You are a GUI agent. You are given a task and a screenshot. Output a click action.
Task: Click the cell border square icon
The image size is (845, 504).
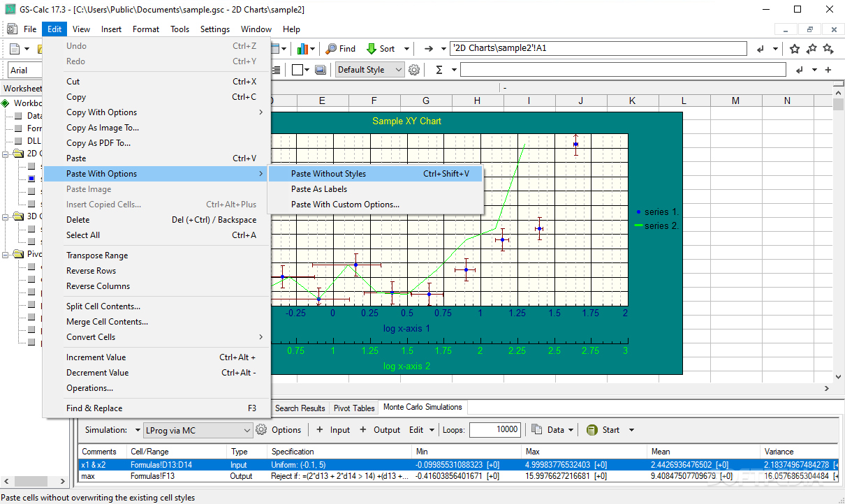click(297, 70)
